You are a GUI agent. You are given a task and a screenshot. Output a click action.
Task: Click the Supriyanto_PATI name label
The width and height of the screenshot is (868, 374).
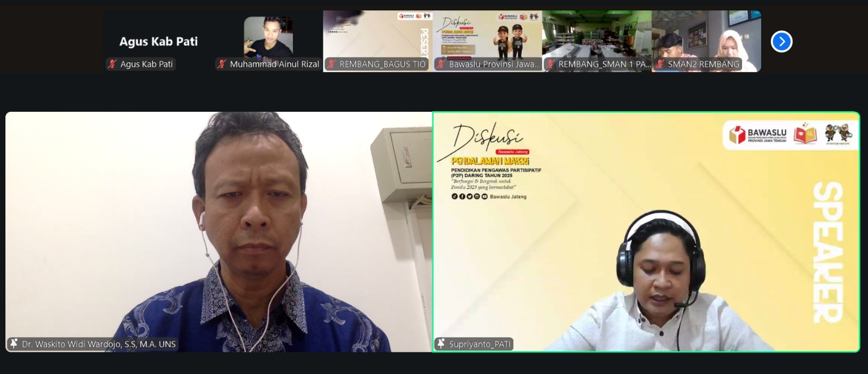tap(480, 344)
